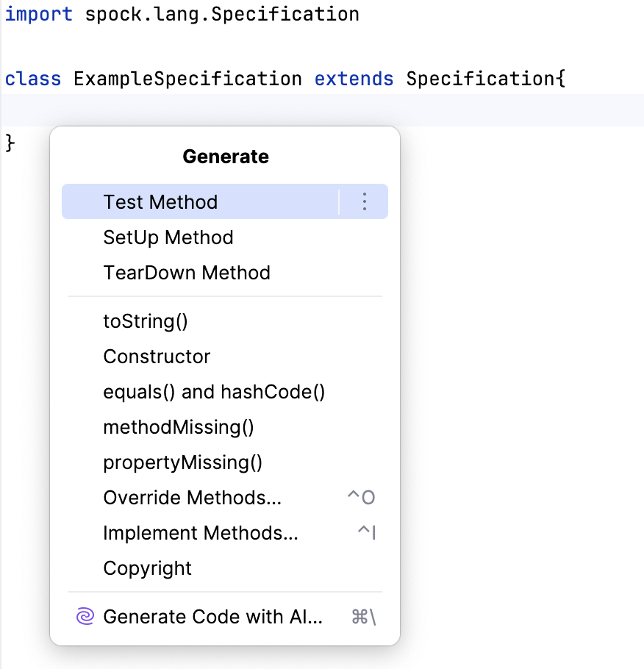
Task: Click the extends keyword
Action: pos(354,78)
